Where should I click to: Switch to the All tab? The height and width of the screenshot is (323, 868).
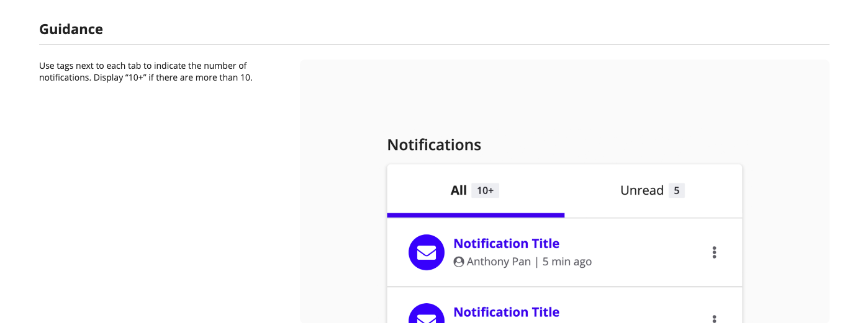[459, 190]
